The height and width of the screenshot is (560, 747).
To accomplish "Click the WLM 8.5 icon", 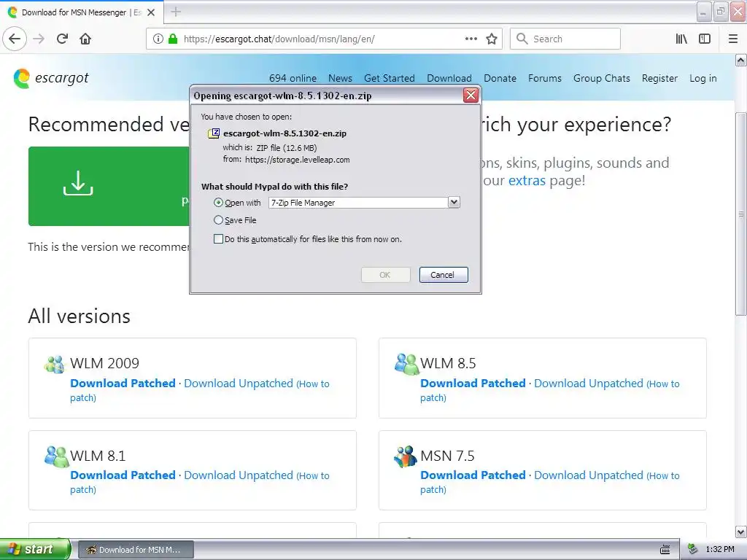I will pos(406,365).
